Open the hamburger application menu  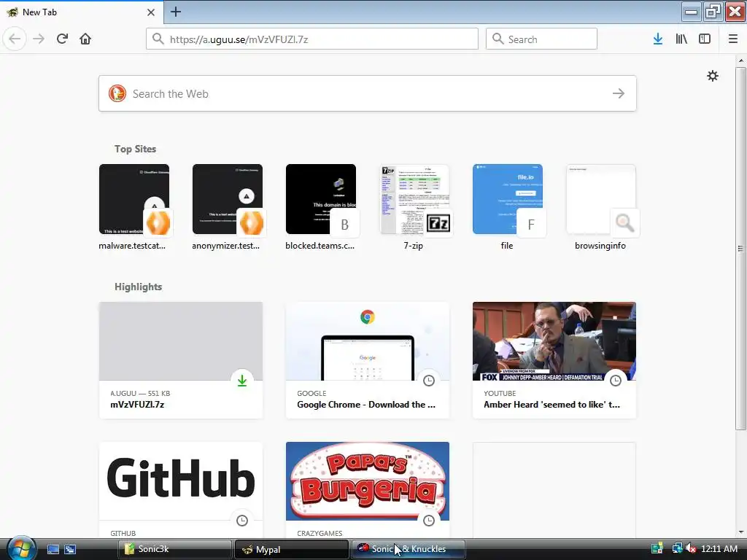(x=733, y=39)
